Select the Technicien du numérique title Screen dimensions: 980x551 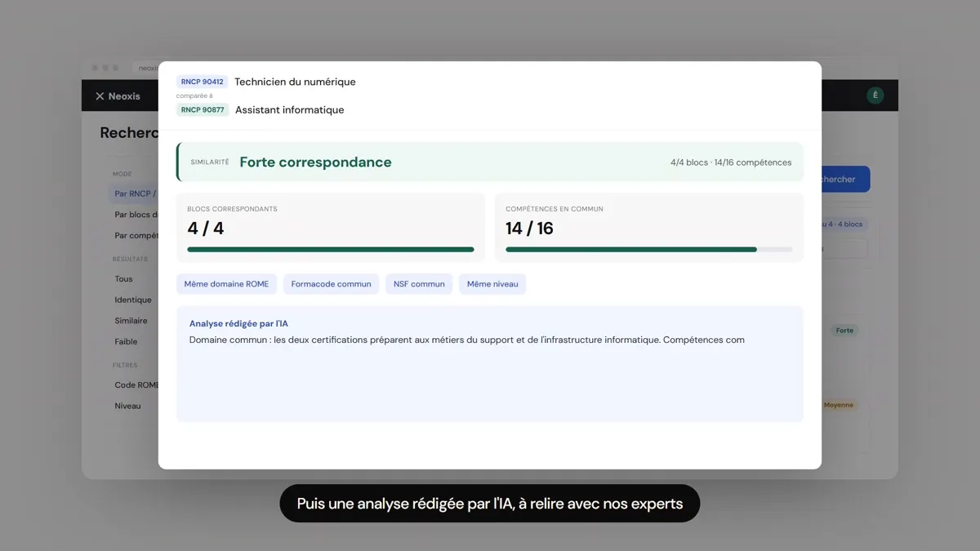pyautogui.click(x=295, y=82)
